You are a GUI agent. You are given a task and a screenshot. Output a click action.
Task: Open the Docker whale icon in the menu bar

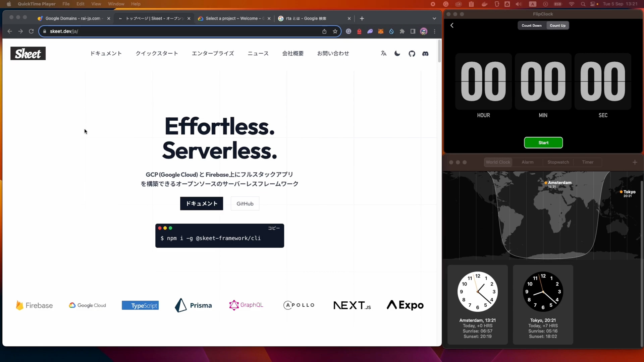(484, 4)
